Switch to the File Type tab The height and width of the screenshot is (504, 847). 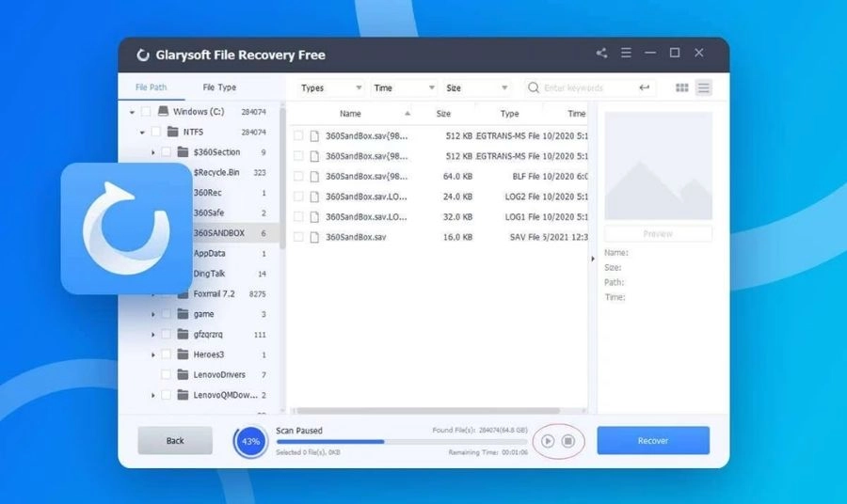(219, 87)
